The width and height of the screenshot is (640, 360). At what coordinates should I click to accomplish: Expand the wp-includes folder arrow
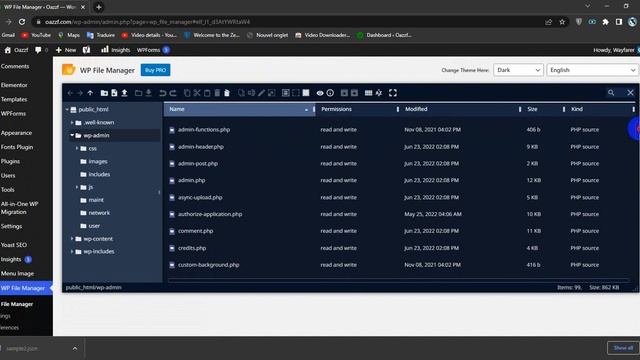[x=72, y=252]
